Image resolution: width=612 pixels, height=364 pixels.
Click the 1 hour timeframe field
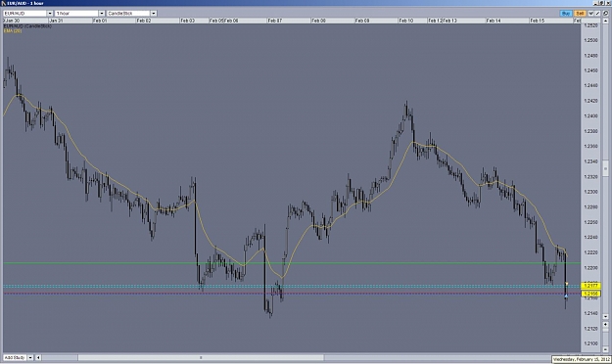tap(77, 14)
